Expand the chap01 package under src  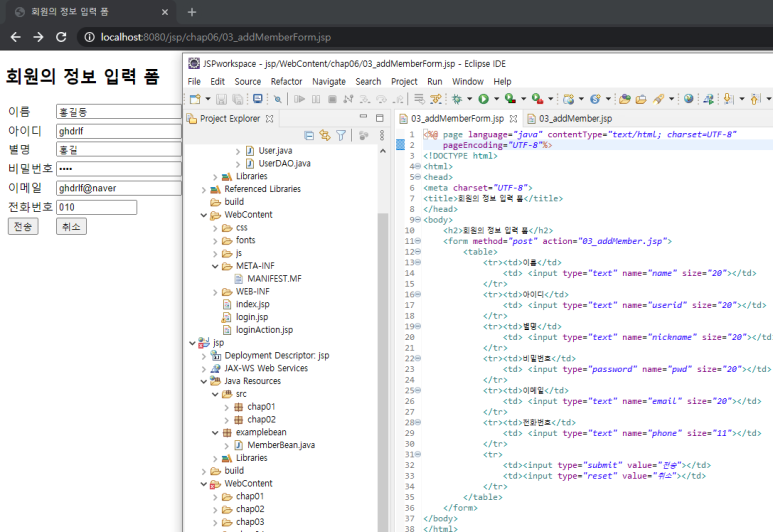click(226, 407)
